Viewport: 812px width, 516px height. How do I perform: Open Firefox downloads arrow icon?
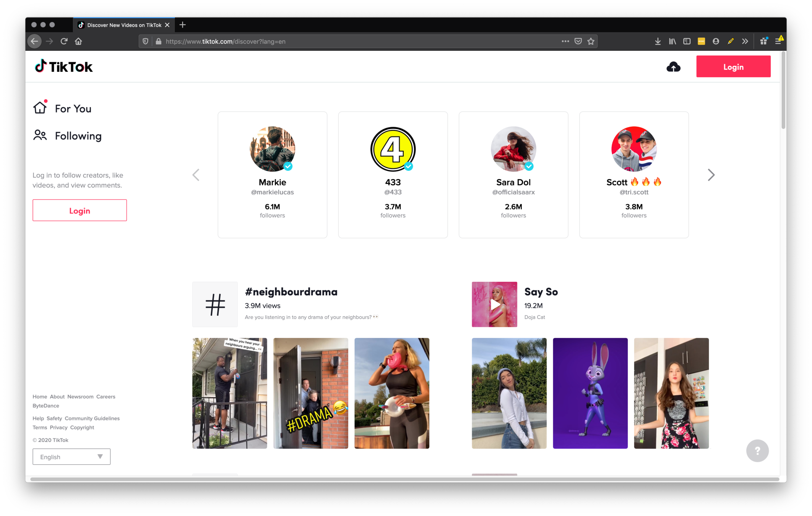(x=658, y=41)
